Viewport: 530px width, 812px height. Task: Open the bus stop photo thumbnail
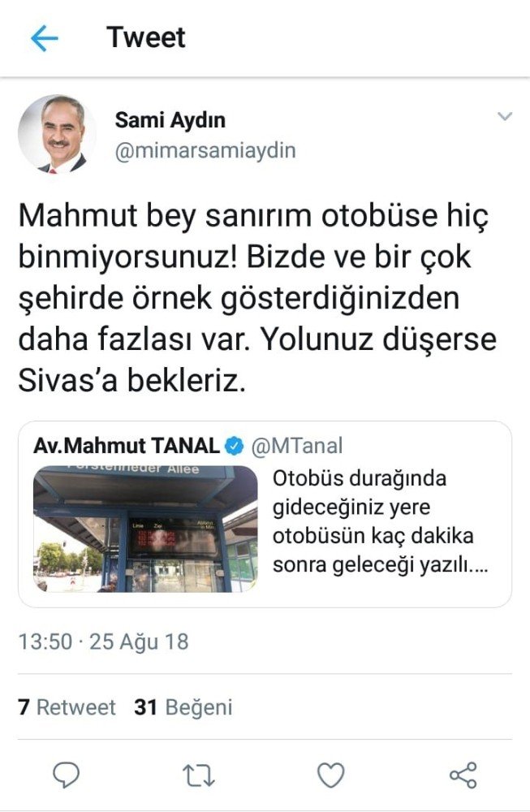click(145, 529)
